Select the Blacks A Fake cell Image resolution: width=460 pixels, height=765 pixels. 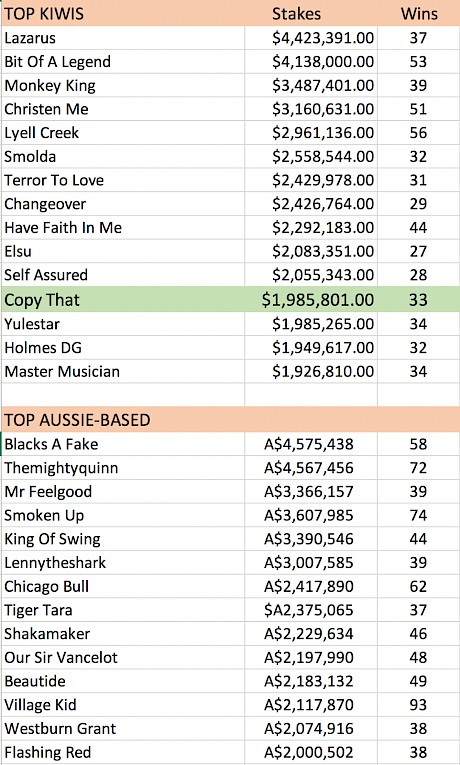(122, 444)
